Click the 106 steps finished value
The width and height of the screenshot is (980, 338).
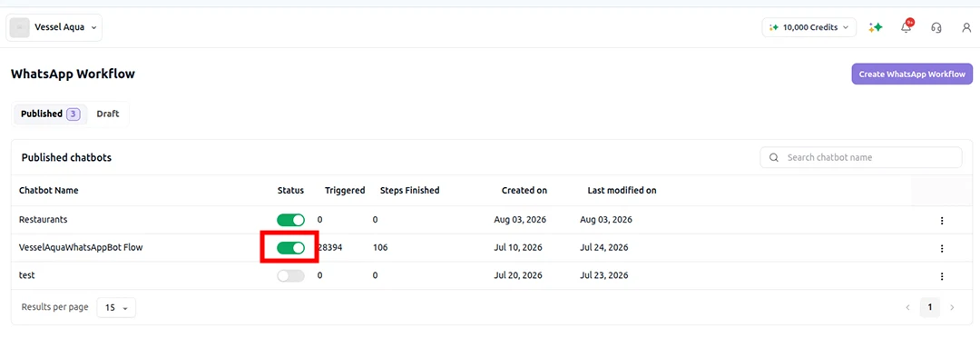380,248
